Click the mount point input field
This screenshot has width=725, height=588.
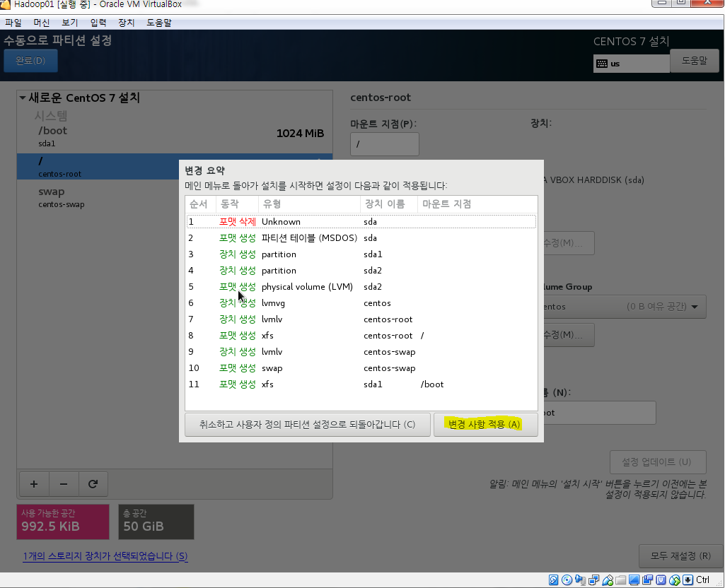[x=385, y=144]
